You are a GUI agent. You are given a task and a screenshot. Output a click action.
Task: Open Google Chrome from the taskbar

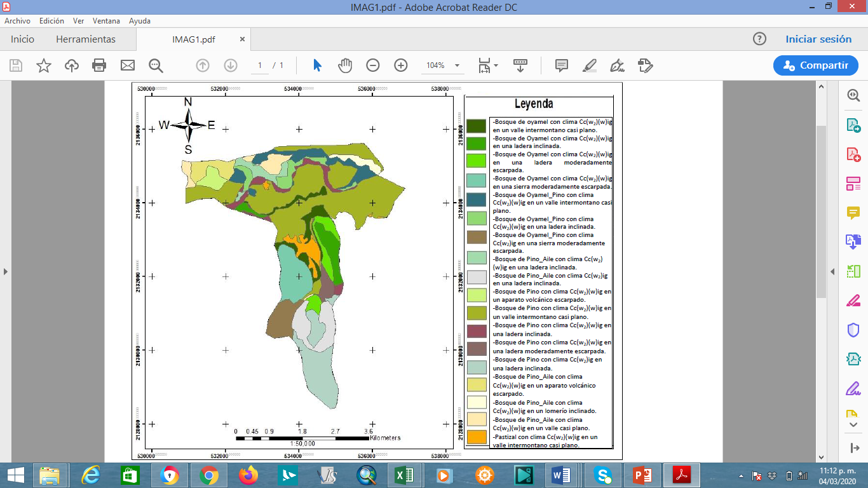[x=209, y=475]
